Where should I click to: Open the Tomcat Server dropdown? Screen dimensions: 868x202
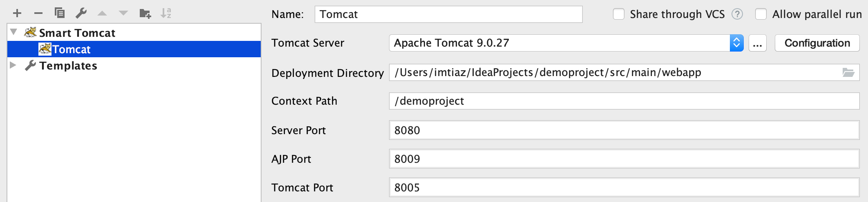click(566, 43)
